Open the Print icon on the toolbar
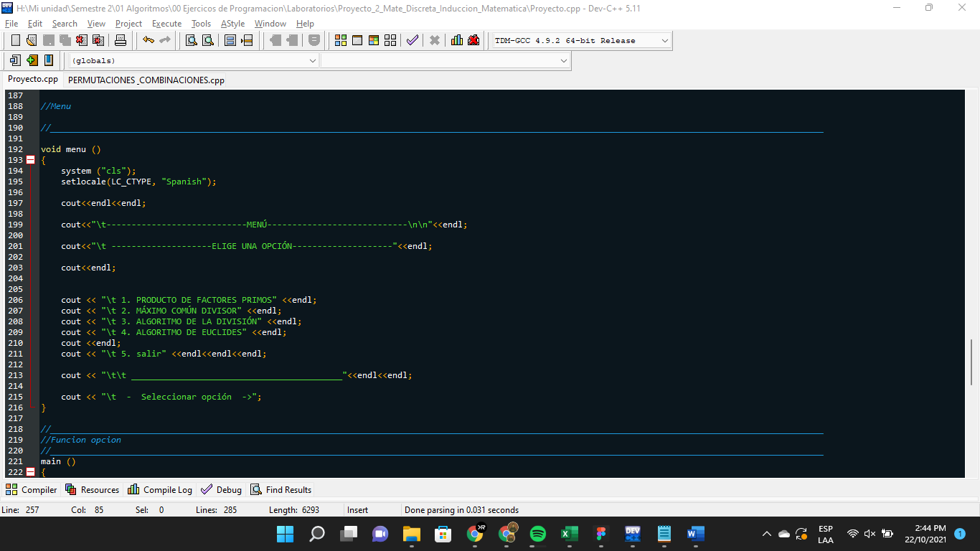 pos(121,40)
